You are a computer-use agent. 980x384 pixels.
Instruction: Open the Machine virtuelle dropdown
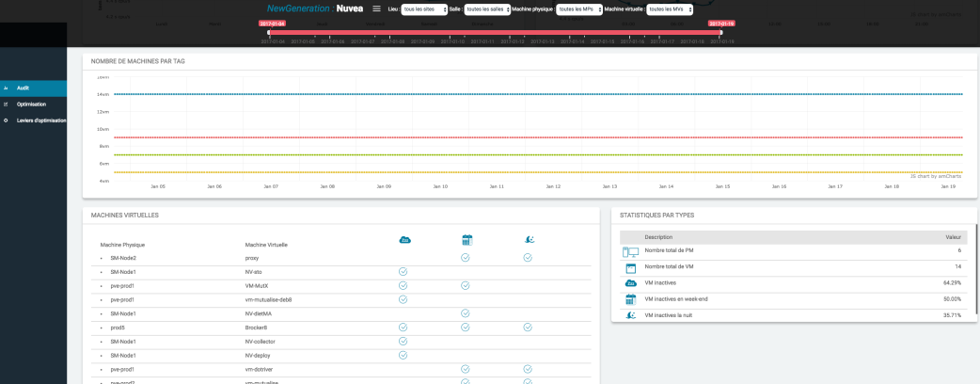[670, 9]
